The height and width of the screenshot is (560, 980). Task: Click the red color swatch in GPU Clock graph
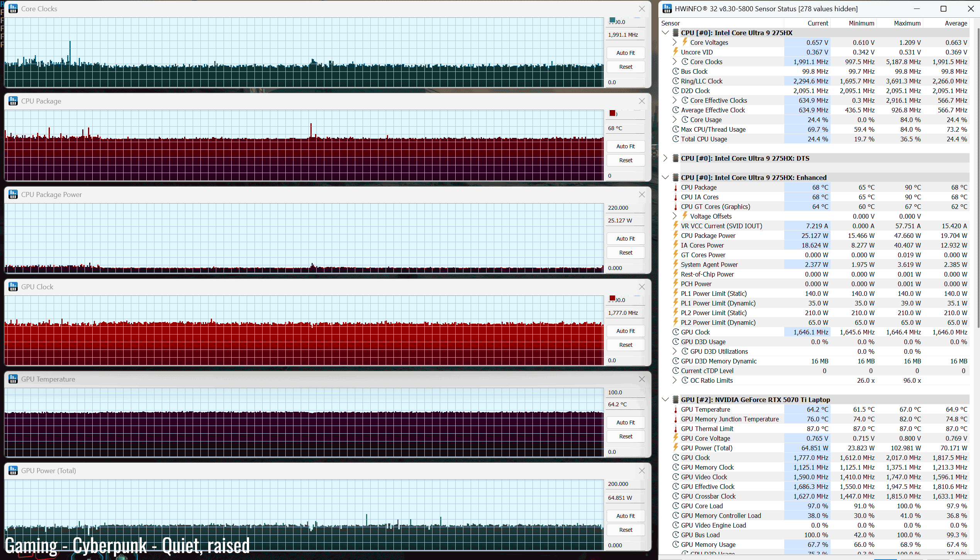(x=612, y=298)
